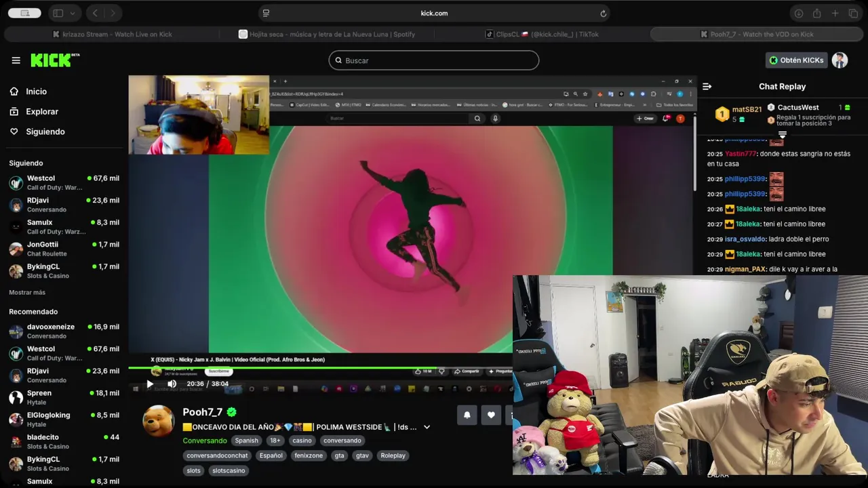Open a new Safari tab
868x488 pixels.
835,13
